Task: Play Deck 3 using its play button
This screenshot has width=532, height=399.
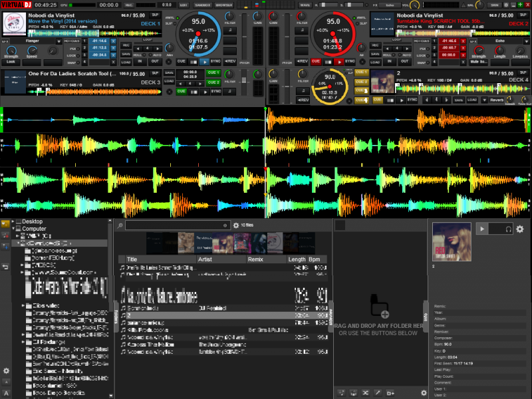Action: [x=205, y=92]
